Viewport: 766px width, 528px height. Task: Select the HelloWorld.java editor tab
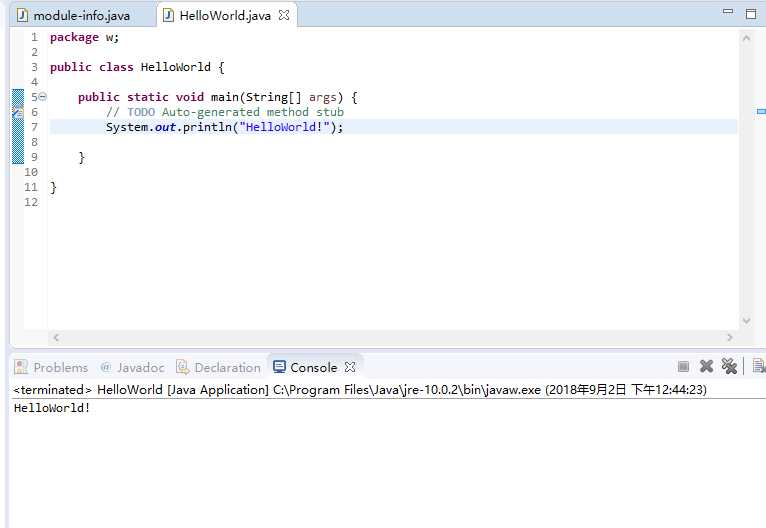coord(225,16)
